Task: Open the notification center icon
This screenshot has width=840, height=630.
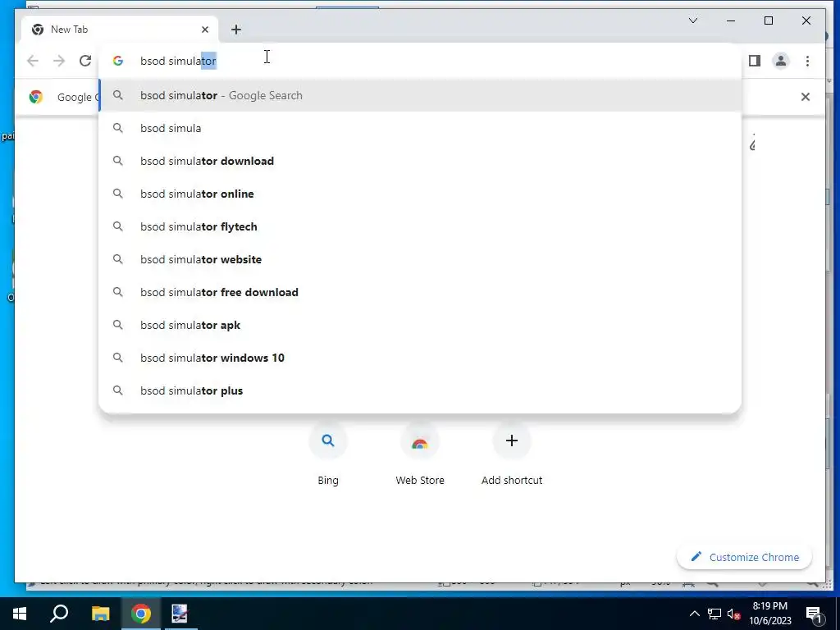Action: coord(814,614)
